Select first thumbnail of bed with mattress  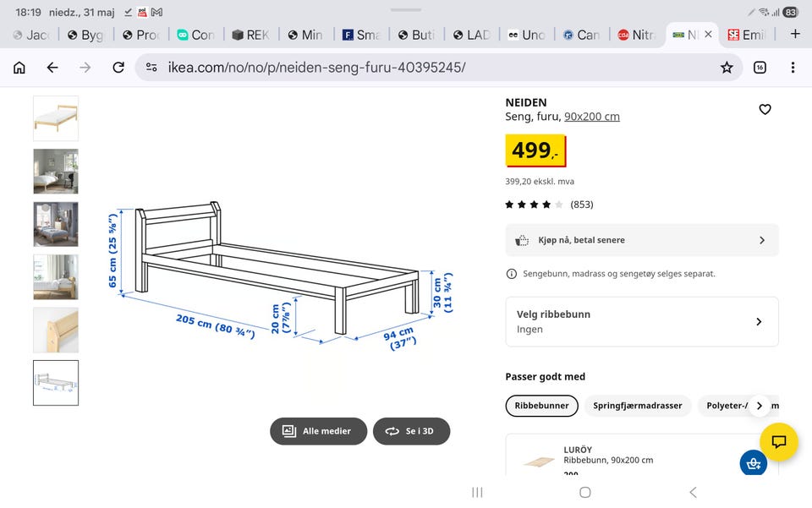[x=56, y=118]
